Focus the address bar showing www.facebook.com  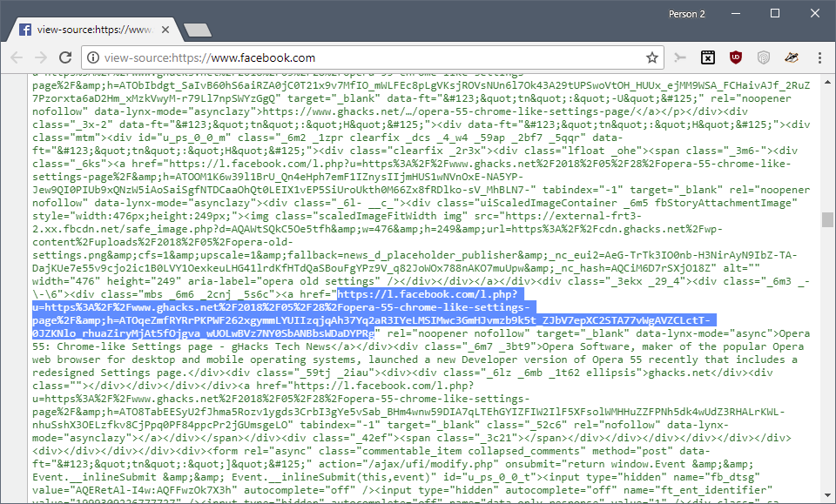374,57
